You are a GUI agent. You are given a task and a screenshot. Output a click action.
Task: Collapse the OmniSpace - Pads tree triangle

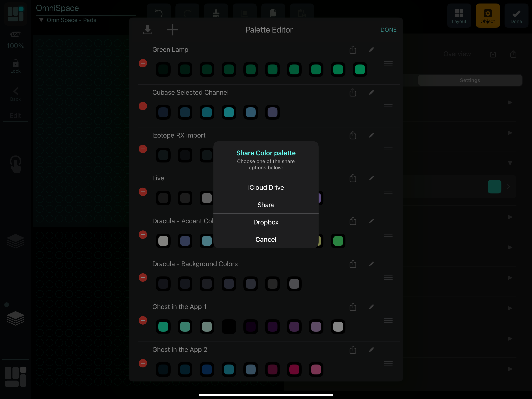coord(41,20)
